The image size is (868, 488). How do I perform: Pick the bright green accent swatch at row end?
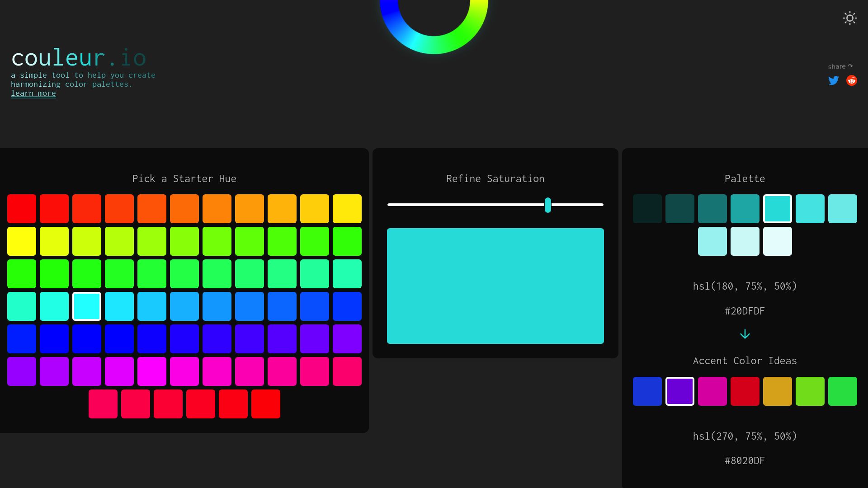(843, 391)
